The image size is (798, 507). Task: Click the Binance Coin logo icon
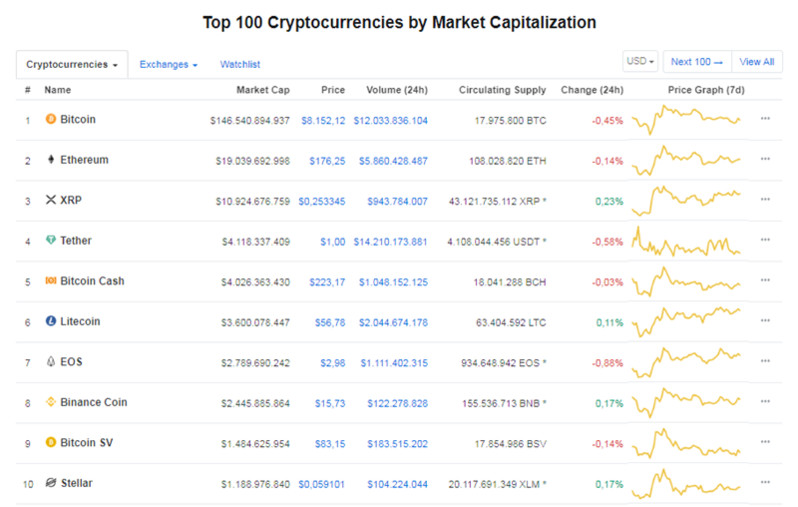click(51, 402)
